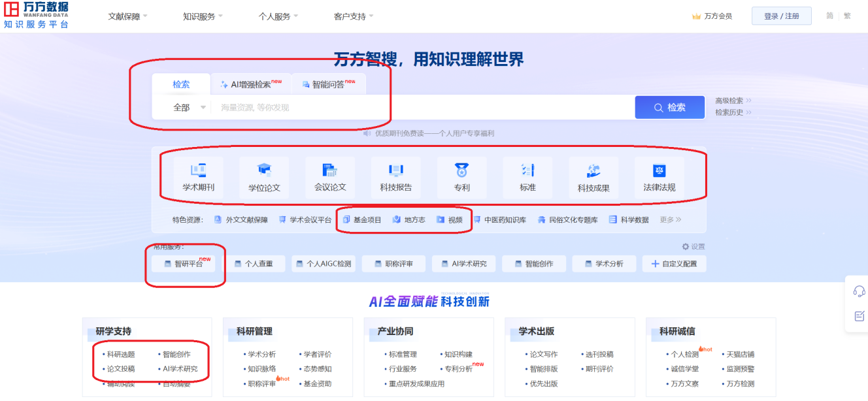868x401 pixels.
Task: Click the gear icon for 设置
Action: click(686, 247)
